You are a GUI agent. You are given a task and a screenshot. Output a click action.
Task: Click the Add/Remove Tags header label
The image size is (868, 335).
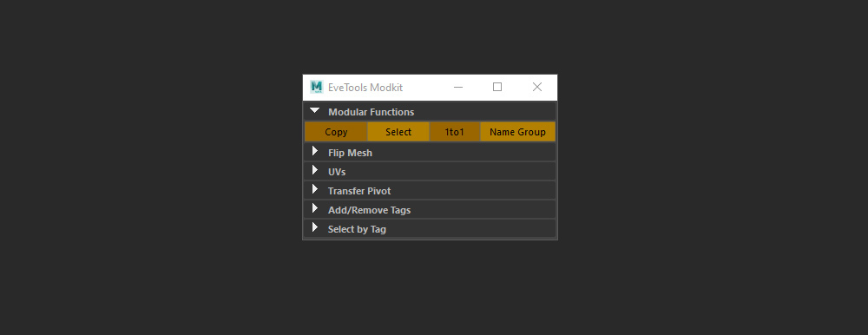click(x=369, y=210)
